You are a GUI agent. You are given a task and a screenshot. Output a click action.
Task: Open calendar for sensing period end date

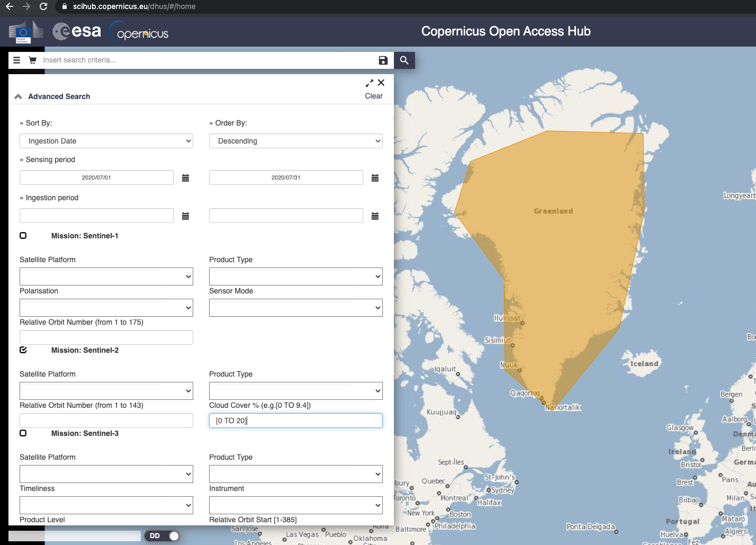click(x=375, y=178)
